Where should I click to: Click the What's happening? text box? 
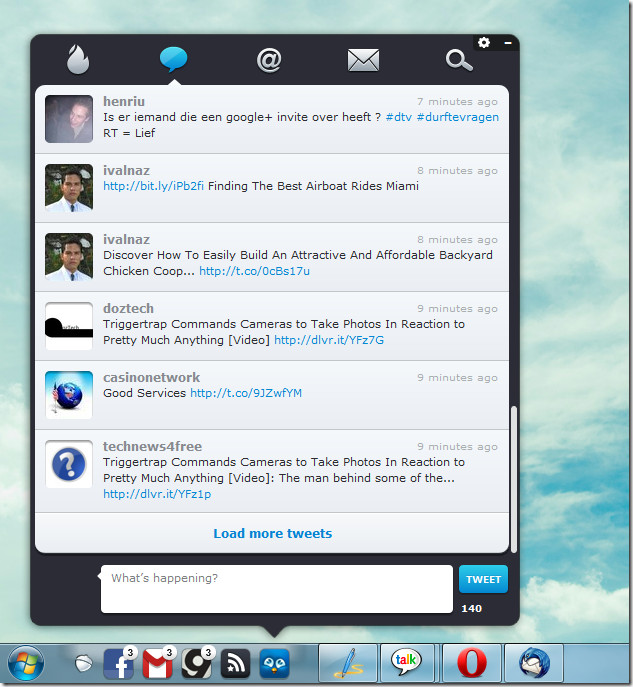[x=276, y=589]
